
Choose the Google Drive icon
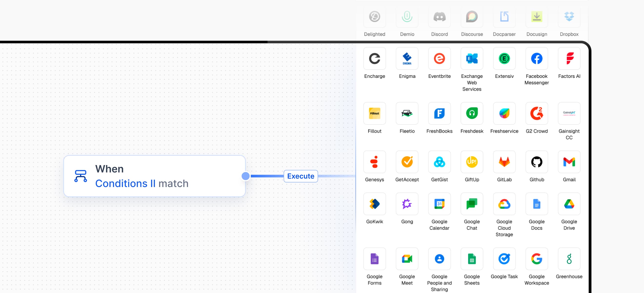click(x=569, y=204)
